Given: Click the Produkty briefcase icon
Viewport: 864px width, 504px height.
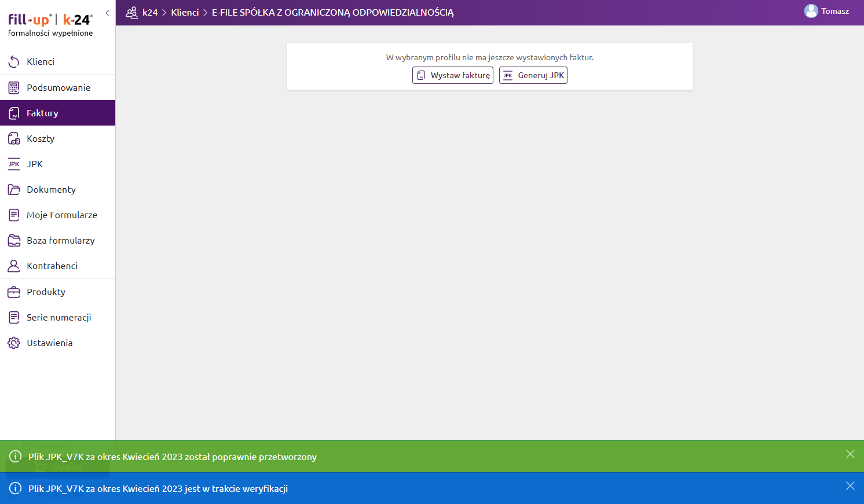Looking at the screenshot, I should (x=14, y=292).
